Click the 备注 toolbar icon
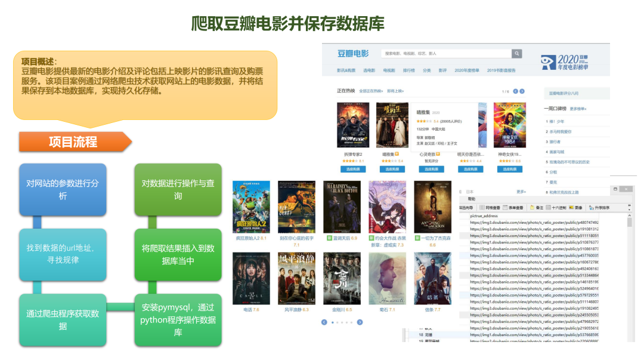This screenshot has height=363, width=644. [537, 208]
